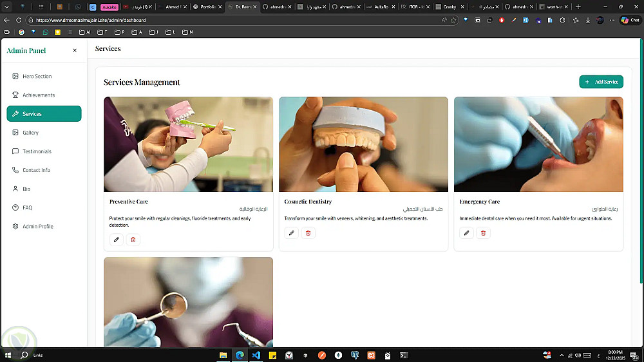This screenshot has height=362, width=644.
Task: Open the terminal icon in taskbar
Action: pyautogui.click(x=404, y=355)
